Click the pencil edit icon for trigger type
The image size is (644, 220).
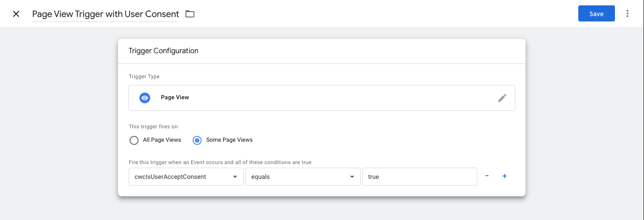pos(502,98)
